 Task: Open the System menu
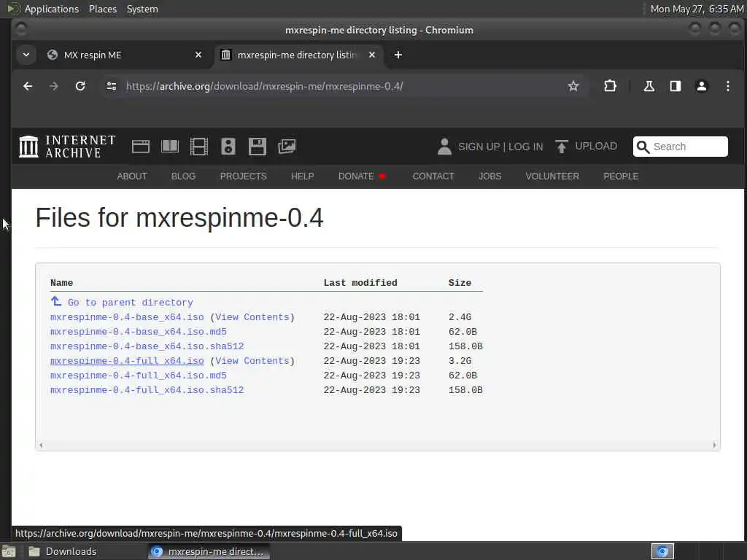click(142, 9)
